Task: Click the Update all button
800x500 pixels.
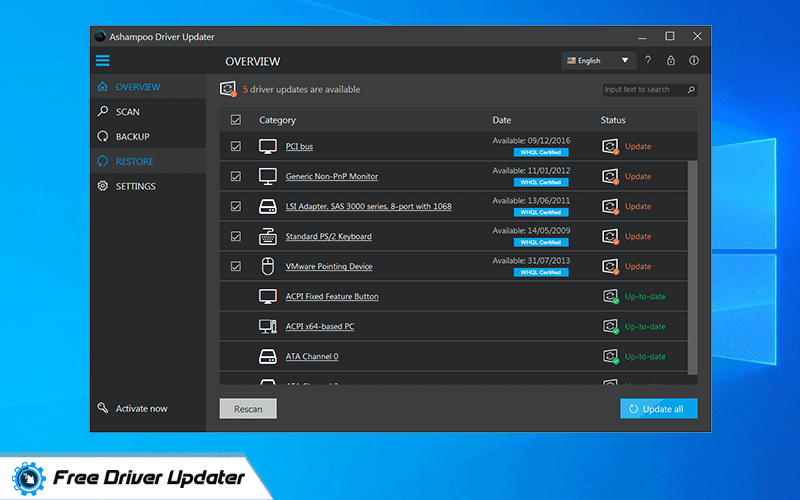Action: 658,409
